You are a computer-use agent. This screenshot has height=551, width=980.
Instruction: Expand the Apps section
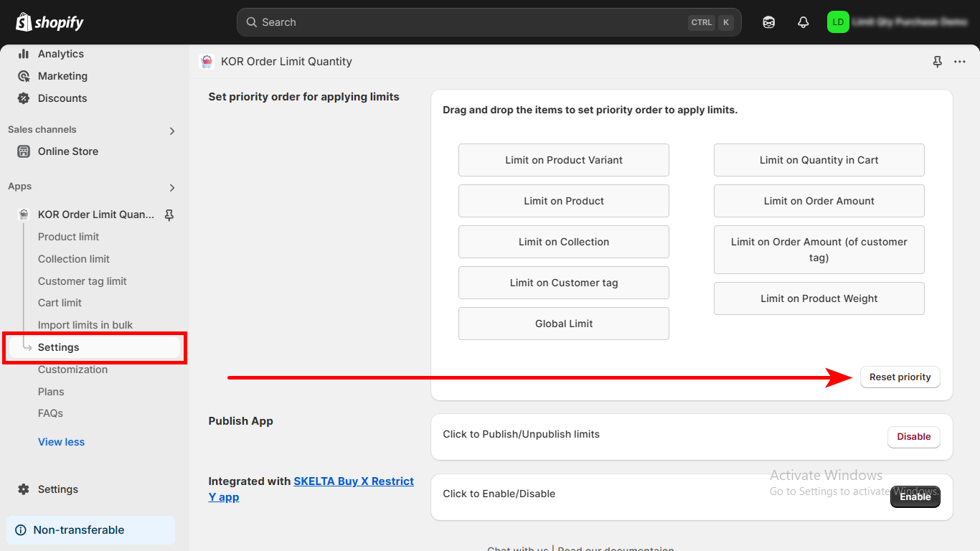click(171, 187)
